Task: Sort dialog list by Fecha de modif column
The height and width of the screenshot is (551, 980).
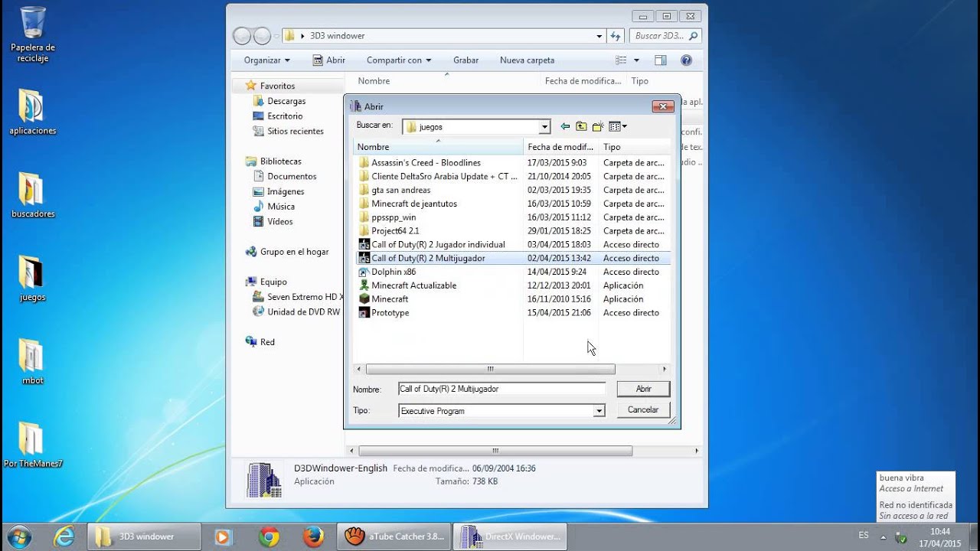Action: [x=561, y=147]
